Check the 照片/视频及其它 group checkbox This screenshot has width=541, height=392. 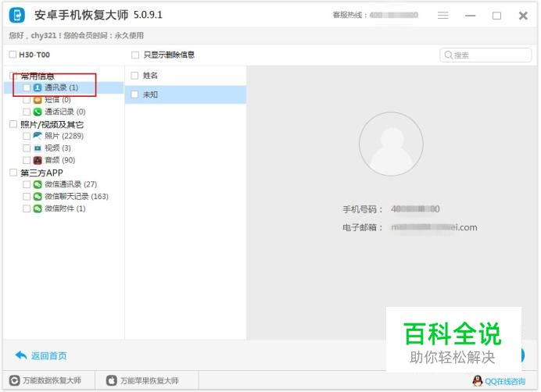tap(13, 124)
